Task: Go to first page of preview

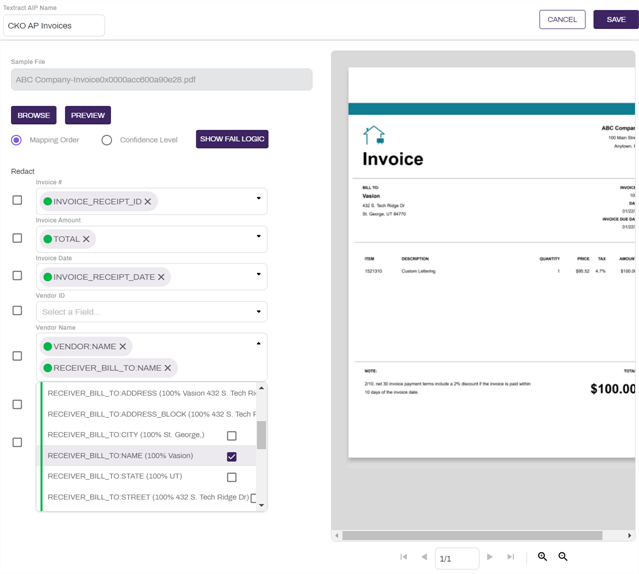Action: pyautogui.click(x=403, y=557)
